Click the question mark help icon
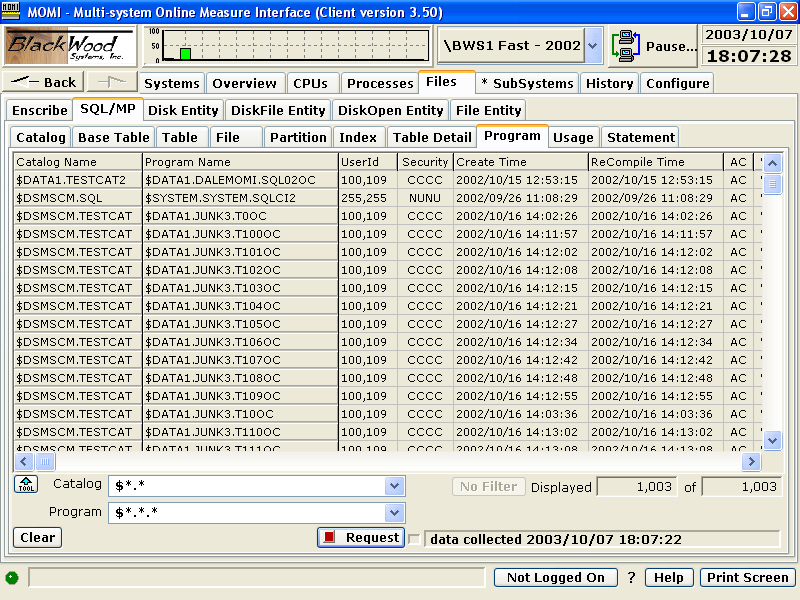This screenshot has width=800, height=600. click(x=632, y=577)
